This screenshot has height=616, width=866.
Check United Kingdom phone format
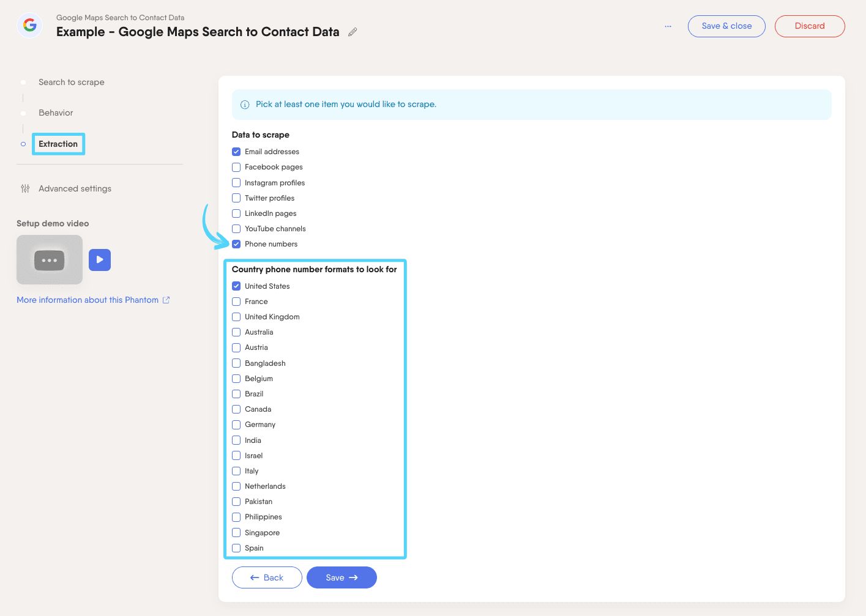tap(236, 317)
